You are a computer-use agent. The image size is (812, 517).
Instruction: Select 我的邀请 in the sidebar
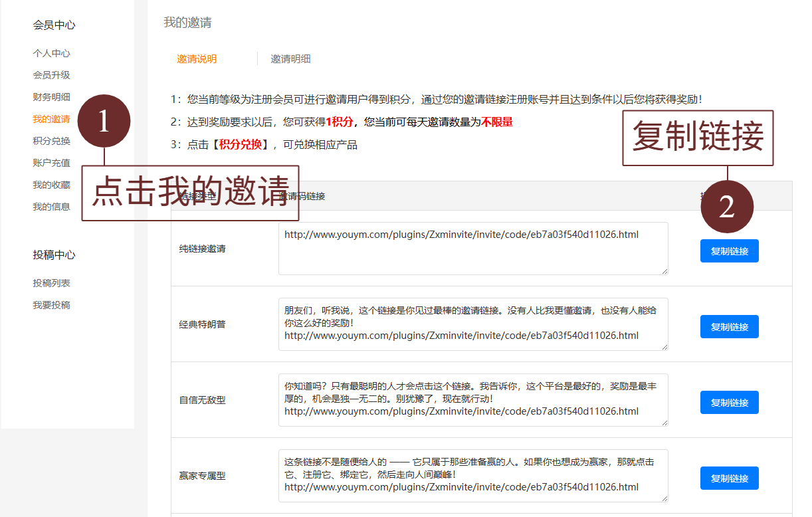tap(52, 120)
